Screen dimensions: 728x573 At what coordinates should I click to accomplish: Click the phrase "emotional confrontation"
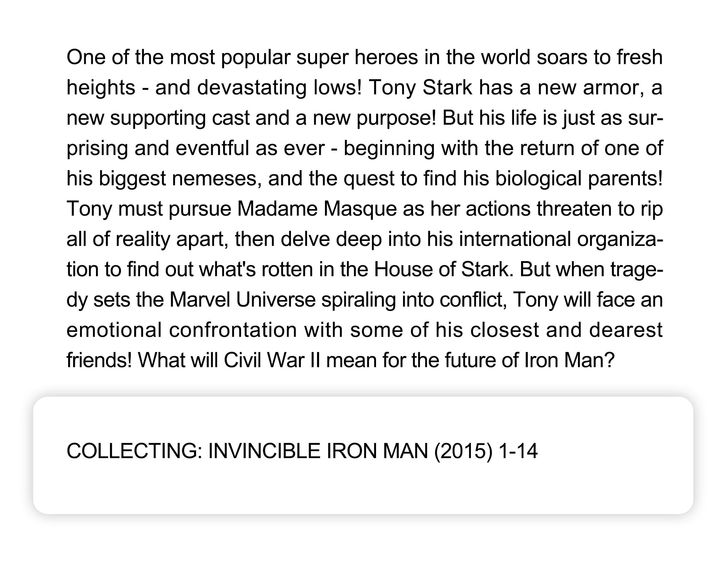[x=182, y=330]
